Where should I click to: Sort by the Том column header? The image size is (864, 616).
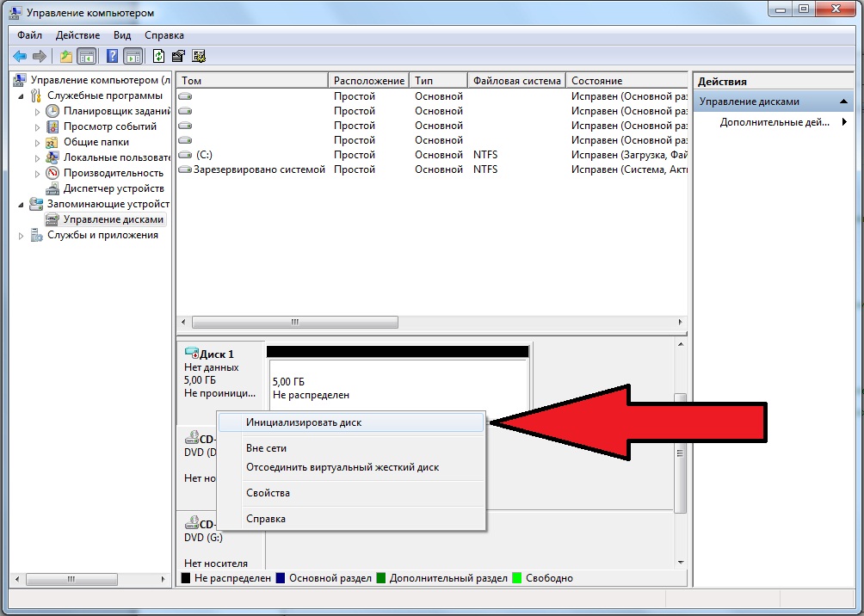pyautogui.click(x=252, y=81)
